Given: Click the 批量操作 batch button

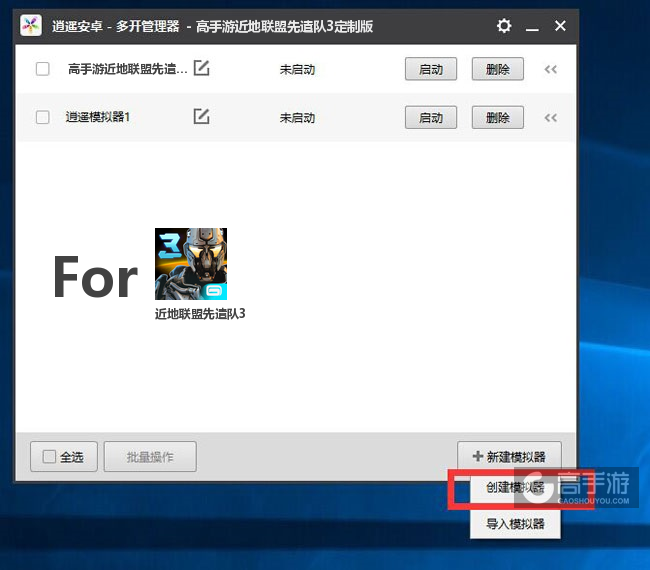Looking at the screenshot, I should pos(150,457).
